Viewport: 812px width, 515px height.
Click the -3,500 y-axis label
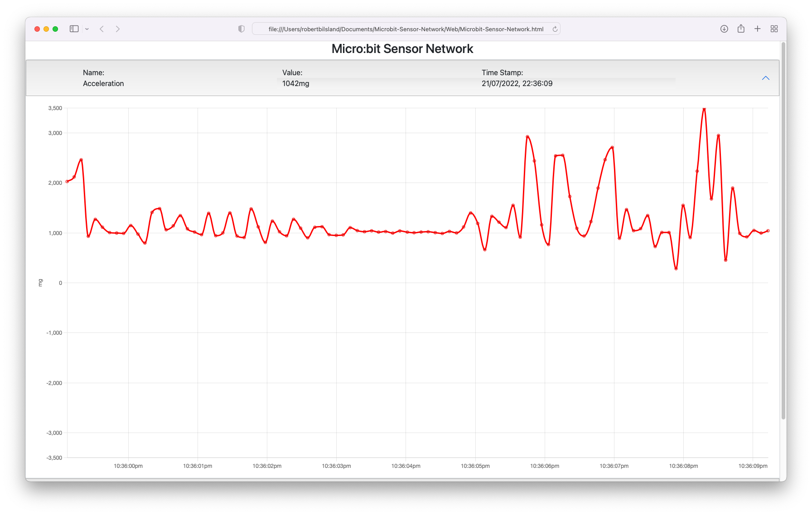[54, 458]
